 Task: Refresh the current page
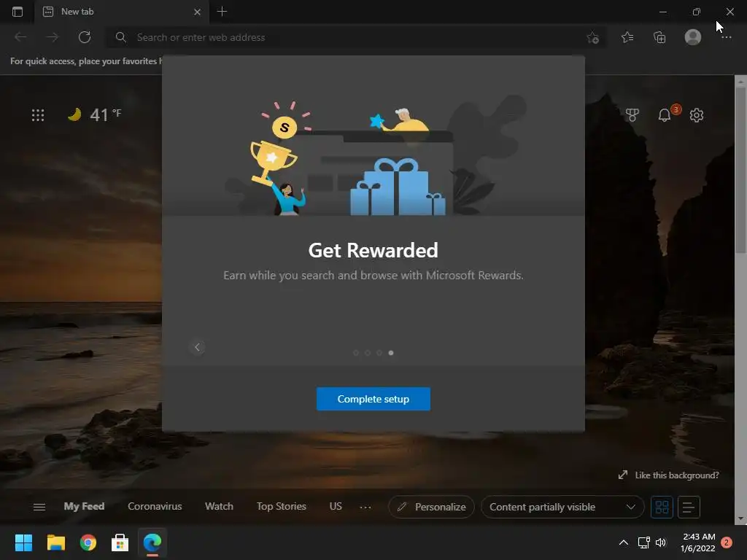click(x=85, y=37)
